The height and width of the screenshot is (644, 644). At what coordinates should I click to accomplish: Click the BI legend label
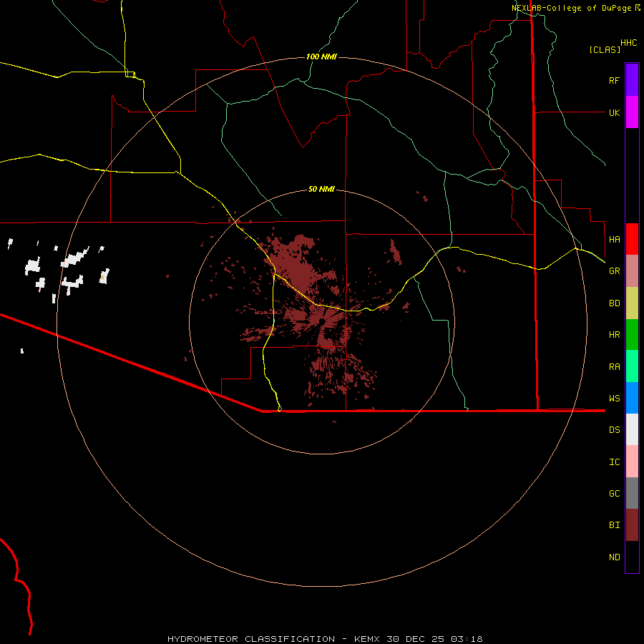click(x=614, y=525)
